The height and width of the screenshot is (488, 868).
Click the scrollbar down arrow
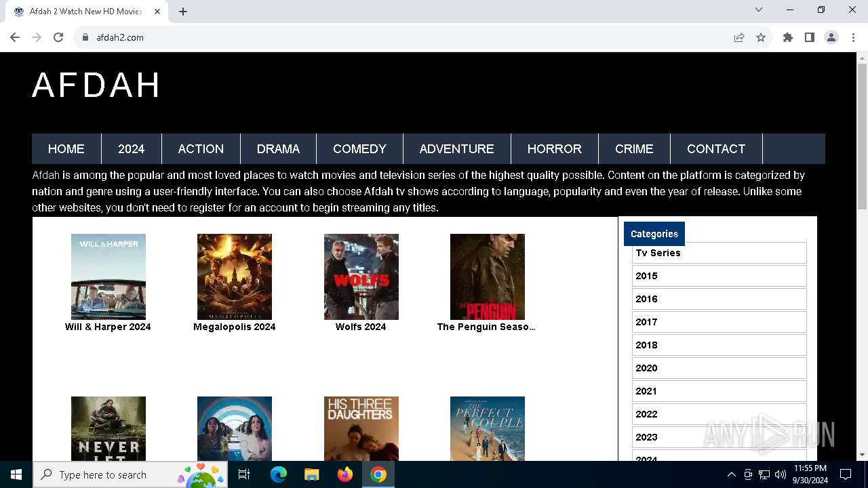pyautogui.click(x=862, y=455)
